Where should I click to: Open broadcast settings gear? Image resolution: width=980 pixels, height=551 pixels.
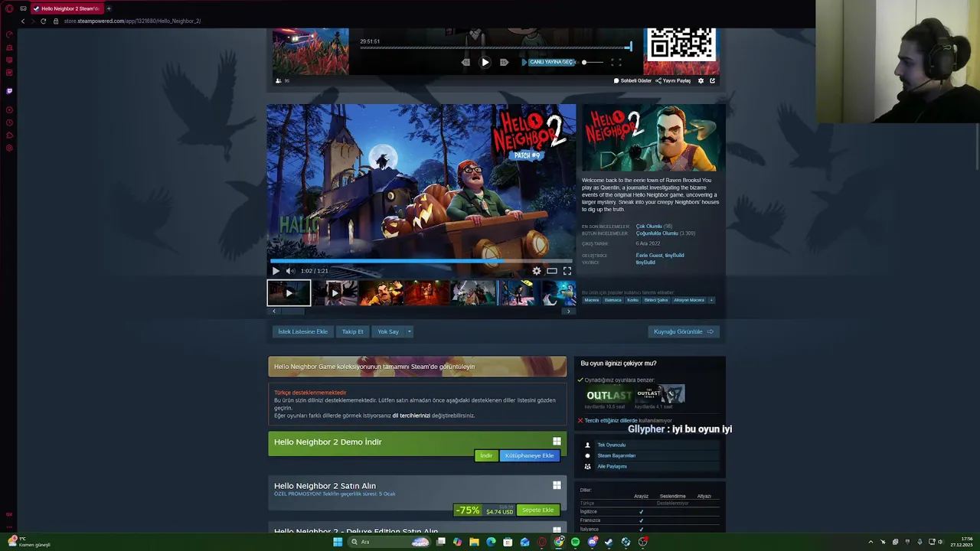(x=701, y=80)
